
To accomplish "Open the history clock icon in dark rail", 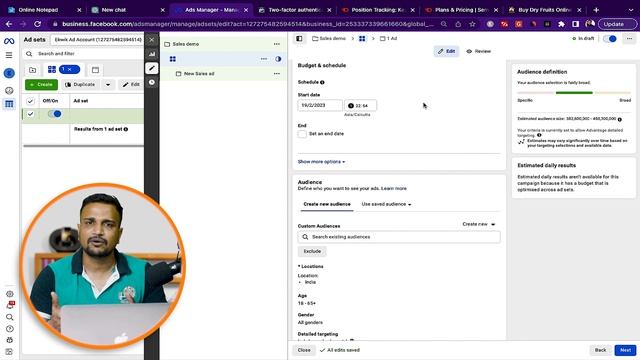I will [x=151, y=82].
